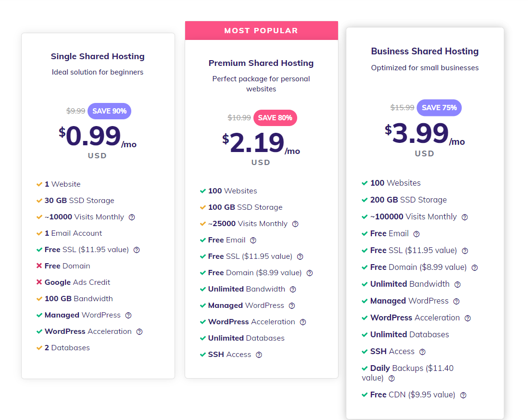The image size is (528, 420).
Task: Click help icon for Business Free Domain
Action: 475,268
